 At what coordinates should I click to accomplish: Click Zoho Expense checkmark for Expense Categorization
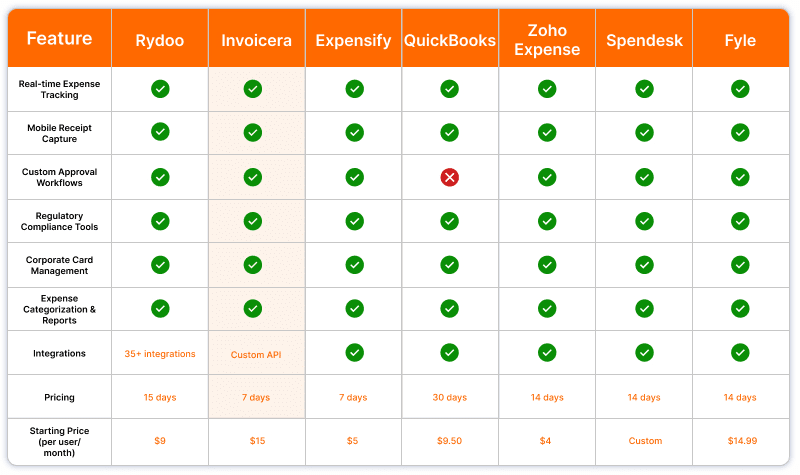(547, 309)
